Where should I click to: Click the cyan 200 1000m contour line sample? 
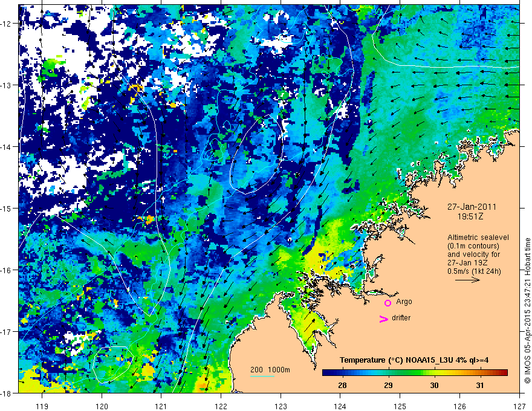click(262, 376)
